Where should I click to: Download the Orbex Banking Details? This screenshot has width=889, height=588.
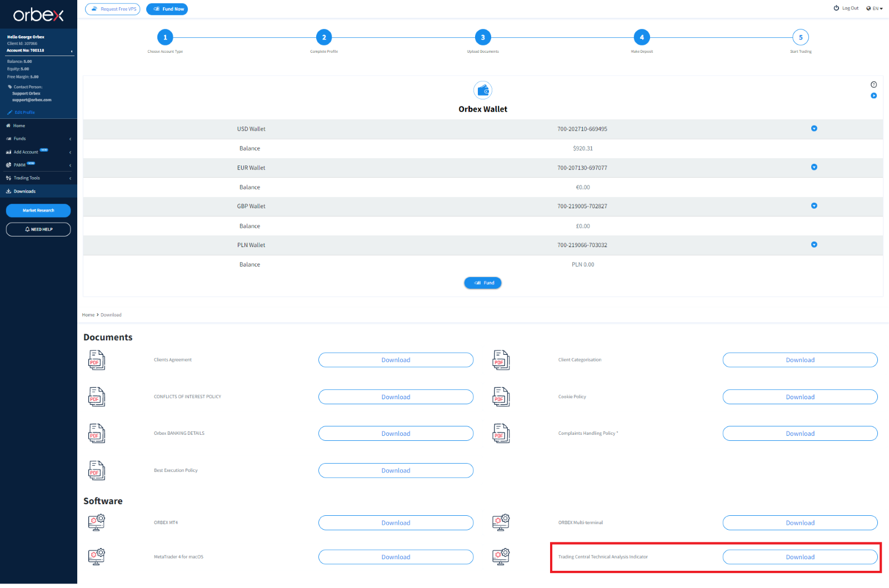[396, 434]
